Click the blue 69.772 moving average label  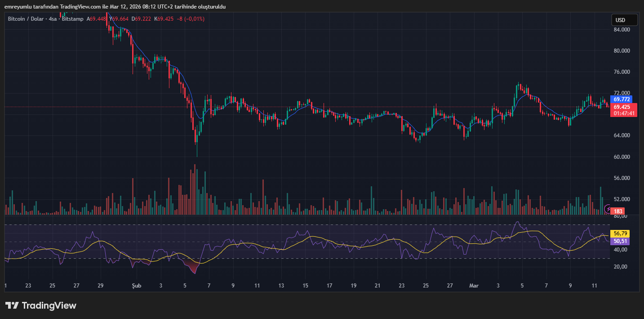(x=622, y=99)
